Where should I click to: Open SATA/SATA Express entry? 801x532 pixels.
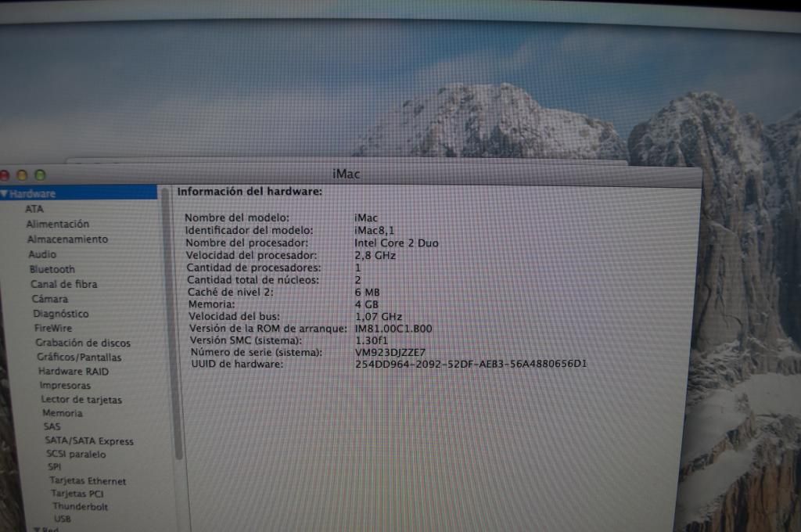point(89,441)
